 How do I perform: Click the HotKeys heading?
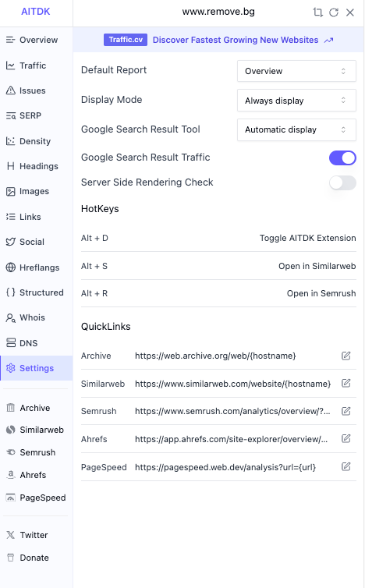[100, 209]
